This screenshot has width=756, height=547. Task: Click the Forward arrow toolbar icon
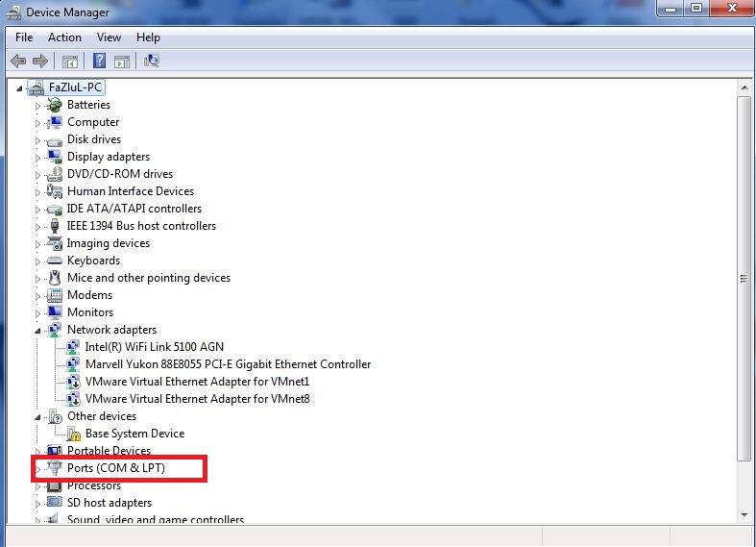pos(40,61)
